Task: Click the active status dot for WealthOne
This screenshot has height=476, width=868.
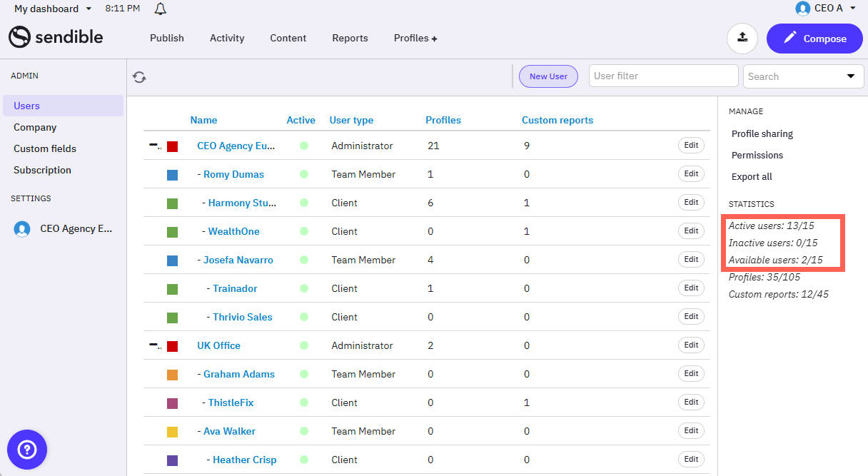Action: pos(304,231)
